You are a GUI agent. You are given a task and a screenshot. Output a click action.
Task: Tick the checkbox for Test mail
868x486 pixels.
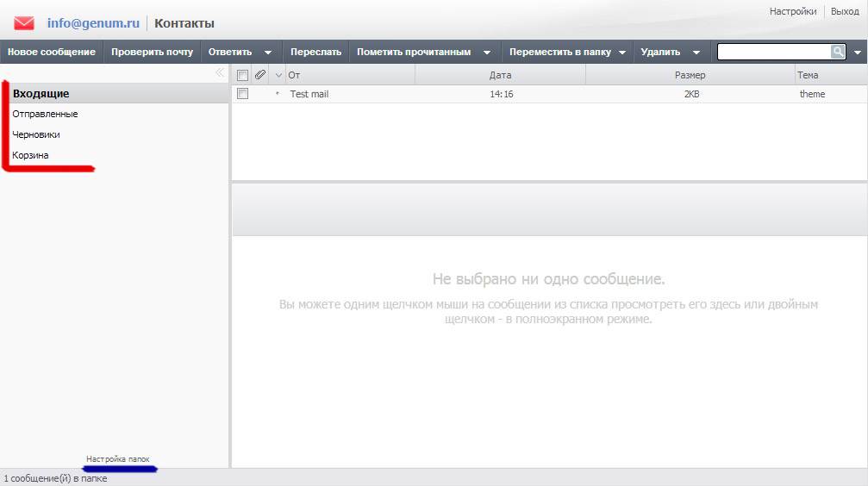tap(242, 94)
